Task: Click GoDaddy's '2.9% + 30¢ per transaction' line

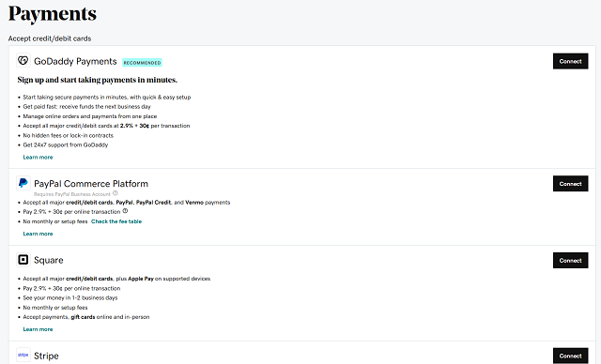Action: [106, 126]
